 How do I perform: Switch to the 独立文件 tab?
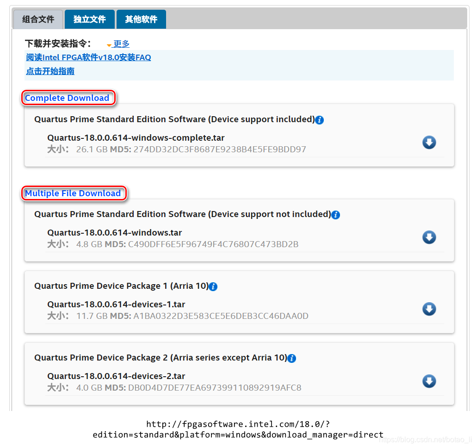click(x=90, y=19)
